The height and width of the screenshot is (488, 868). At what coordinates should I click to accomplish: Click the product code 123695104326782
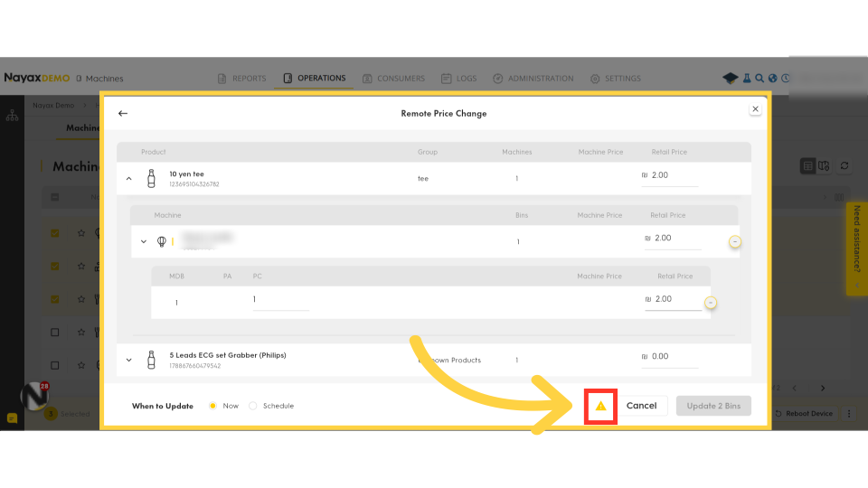[x=194, y=184]
